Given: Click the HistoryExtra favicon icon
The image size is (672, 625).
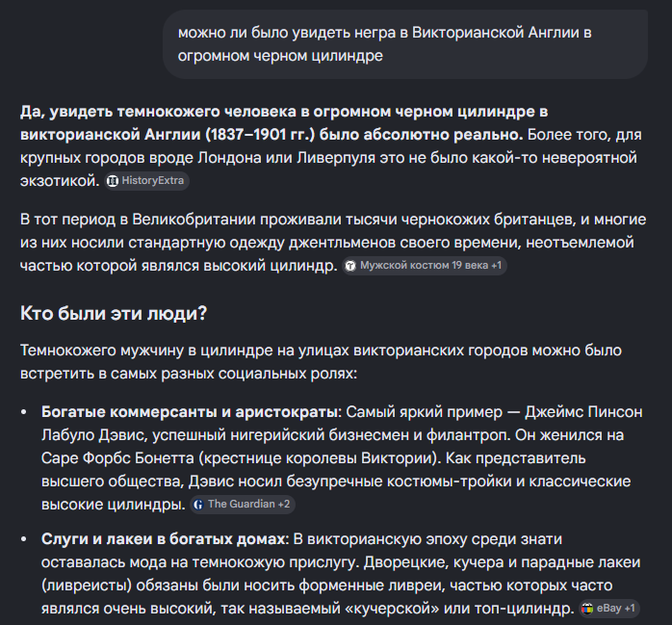Looking at the screenshot, I should click(113, 181).
